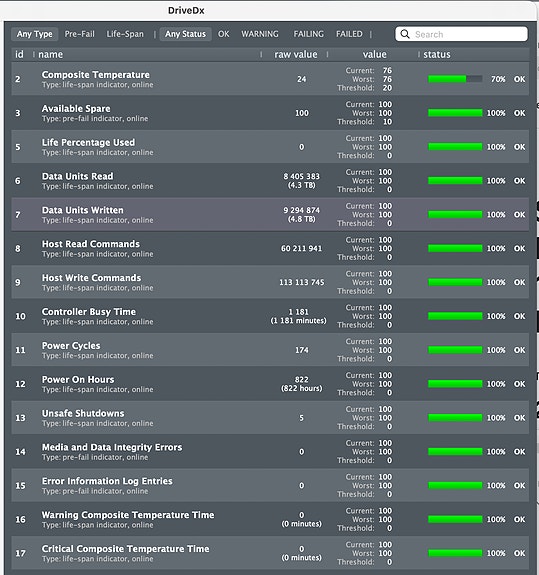Select the Unsafe Shutdowns indicator row
The image size is (539, 575).
pos(270,418)
